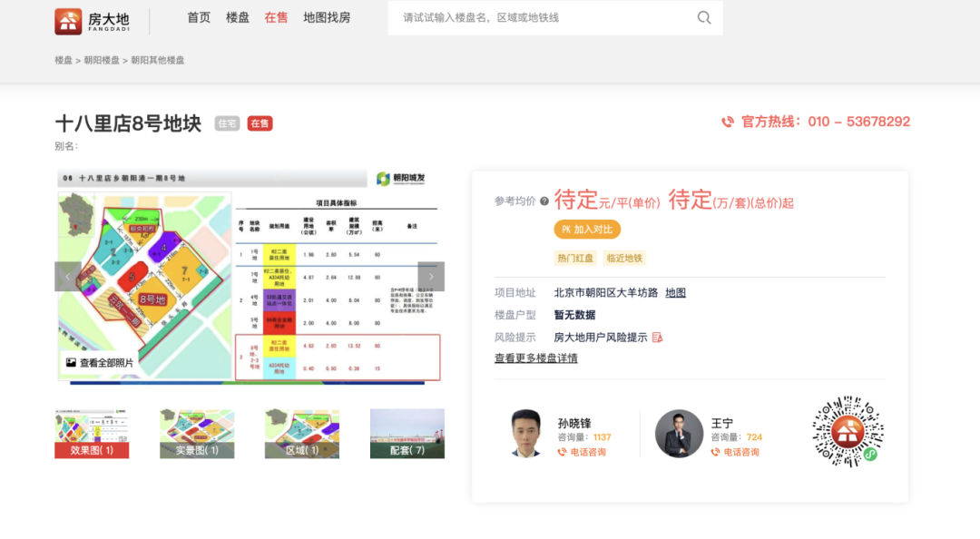
Task: Click the PK 加入对比 button
Action: click(x=588, y=230)
